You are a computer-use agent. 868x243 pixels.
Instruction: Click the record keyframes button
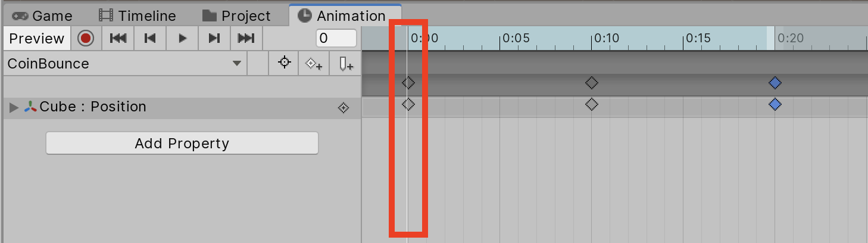(86, 39)
